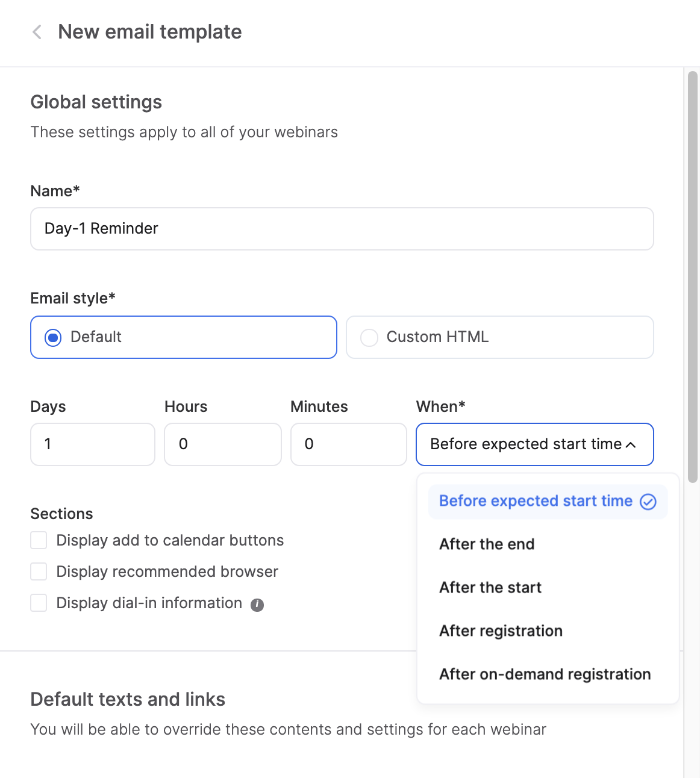Collapse the When dropdown with its chevron
The width and height of the screenshot is (700, 778).
point(631,445)
